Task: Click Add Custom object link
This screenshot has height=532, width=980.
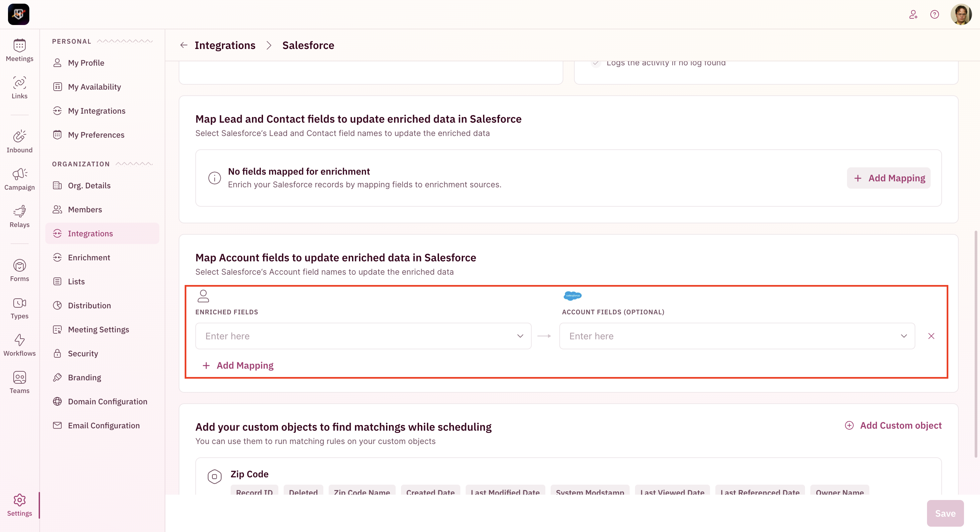Action: 893,425
